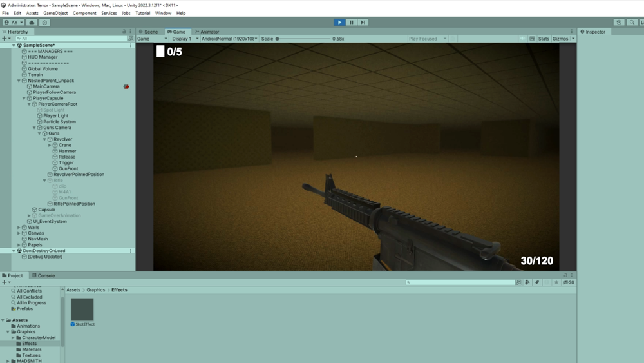The image size is (644, 363).
Task: Toggle the shortcuts keyboard icon in Game view
Action: click(x=532, y=39)
